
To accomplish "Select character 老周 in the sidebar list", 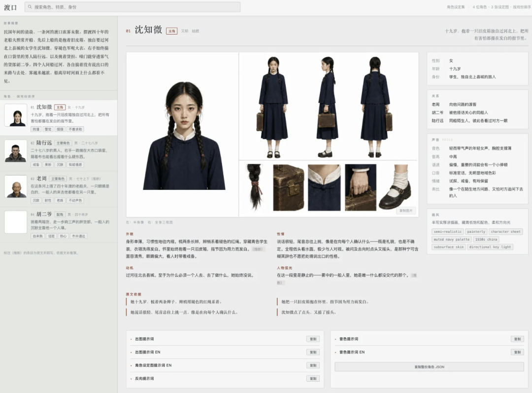I will 59,189.
